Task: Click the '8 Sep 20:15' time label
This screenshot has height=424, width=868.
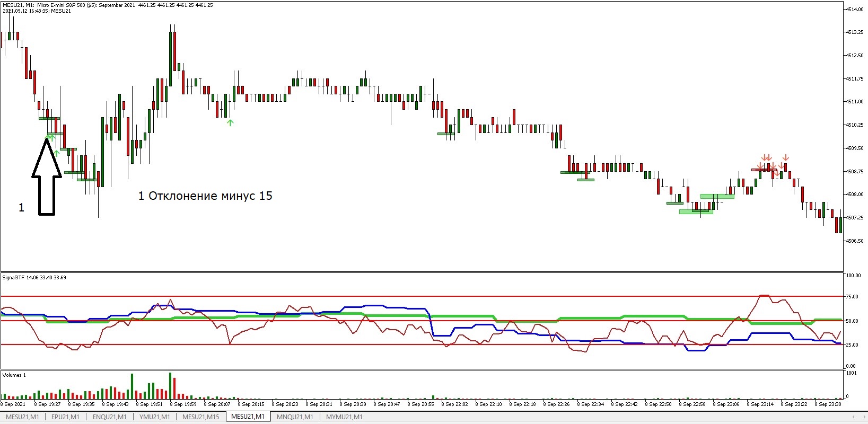Action: [251, 404]
